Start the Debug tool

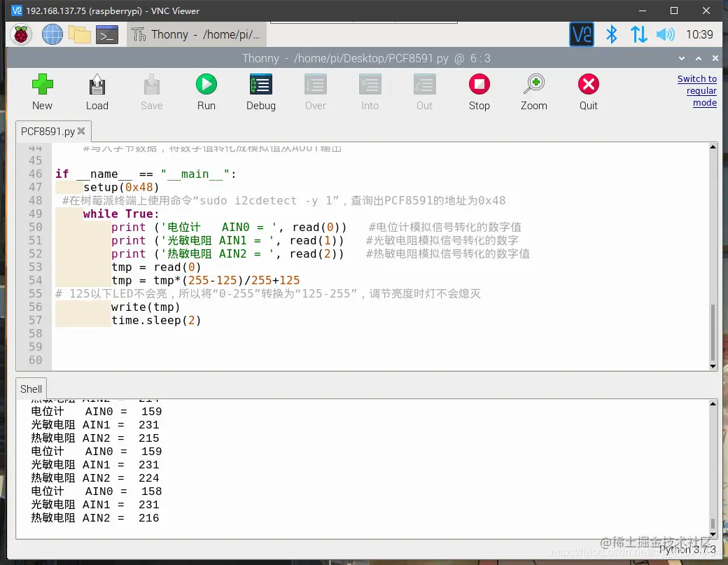click(x=261, y=92)
